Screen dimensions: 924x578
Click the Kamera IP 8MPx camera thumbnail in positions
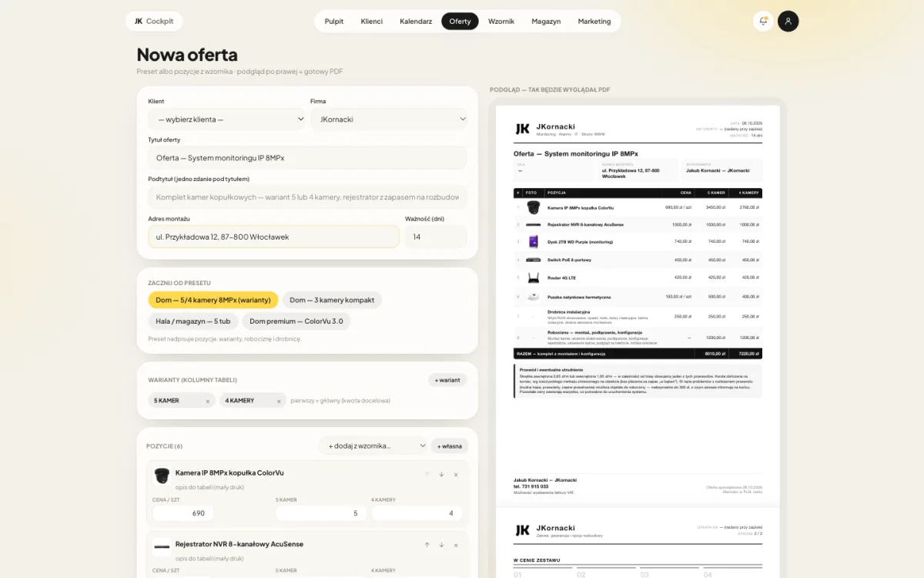pos(162,476)
